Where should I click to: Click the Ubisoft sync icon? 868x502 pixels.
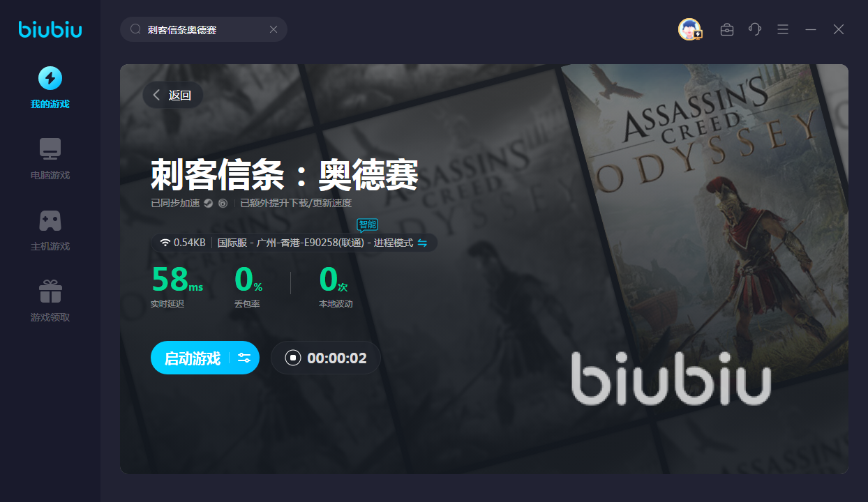[223, 204]
